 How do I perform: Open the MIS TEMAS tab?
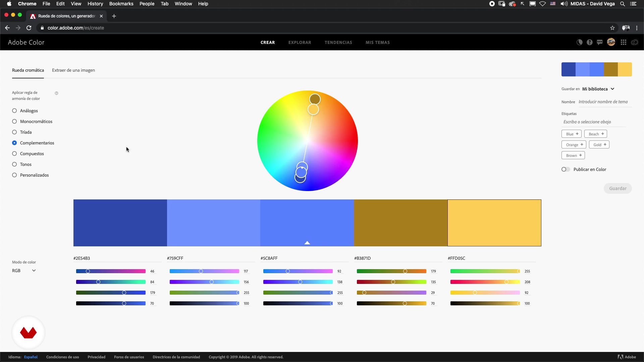378,43
